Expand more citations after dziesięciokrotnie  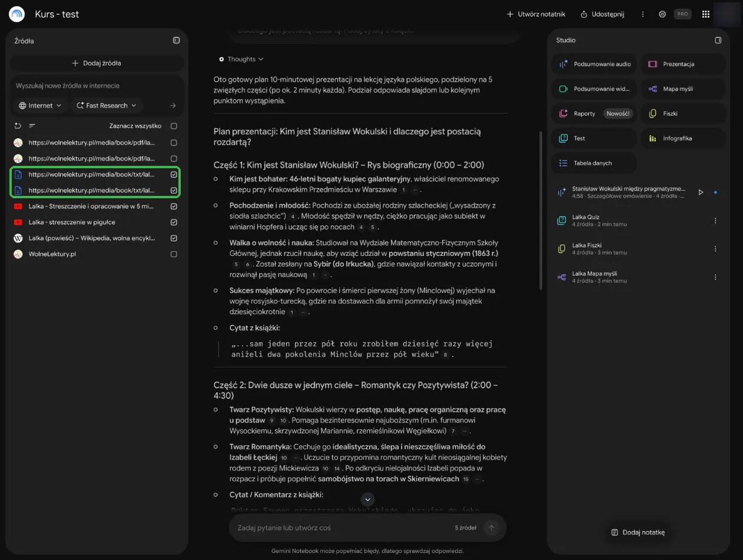(x=303, y=312)
